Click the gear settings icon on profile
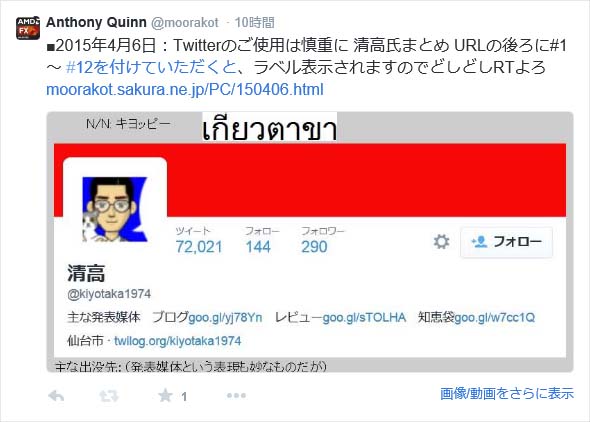The image size is (590, 422). 441,242
